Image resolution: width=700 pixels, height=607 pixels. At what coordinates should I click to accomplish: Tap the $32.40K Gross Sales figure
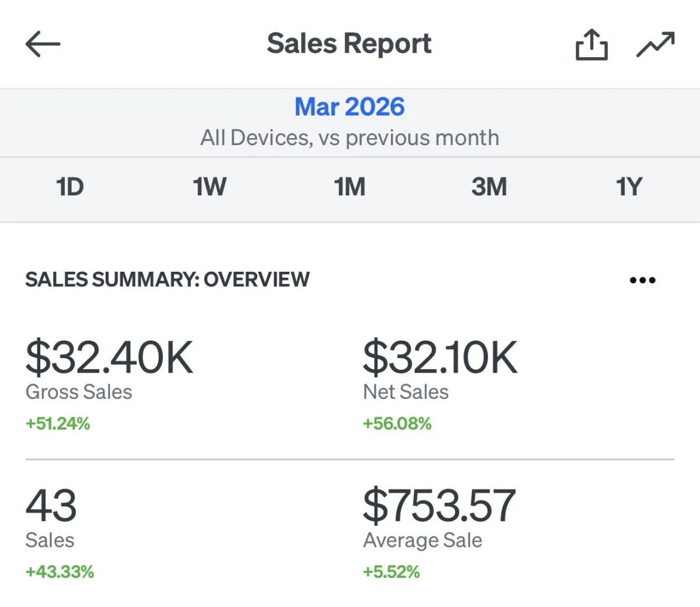(109, 357)
